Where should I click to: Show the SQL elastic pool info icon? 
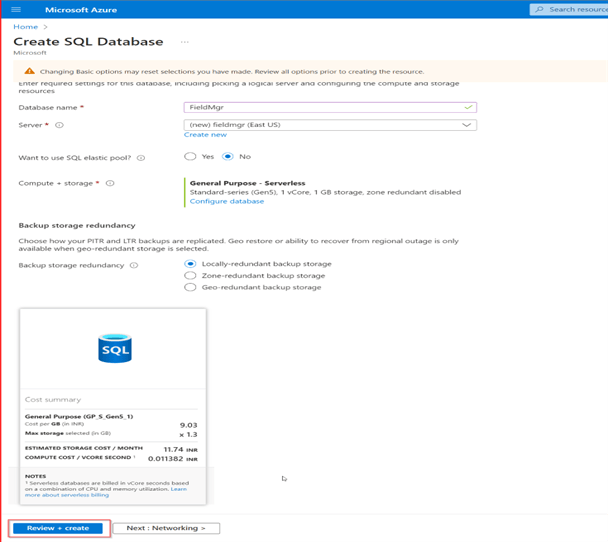(141, 158)
